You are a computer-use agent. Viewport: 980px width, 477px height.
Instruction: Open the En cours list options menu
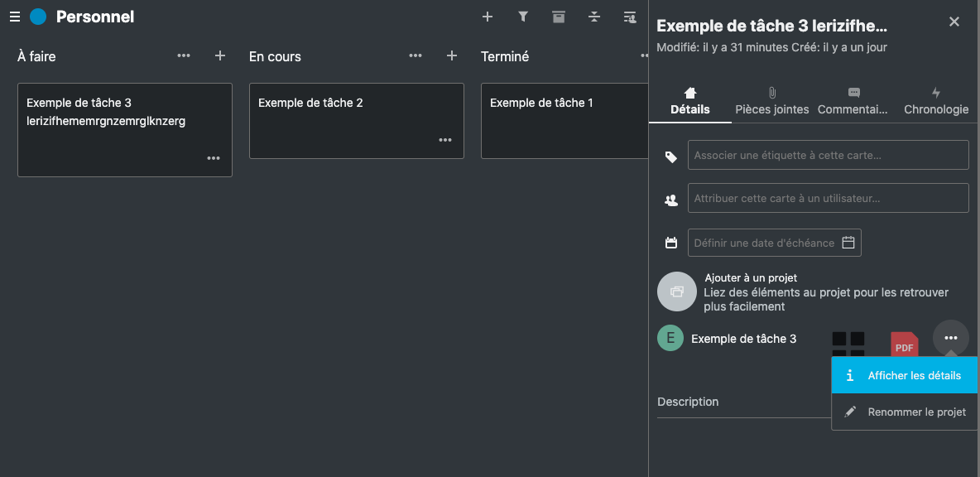click(x=416, y=55)
